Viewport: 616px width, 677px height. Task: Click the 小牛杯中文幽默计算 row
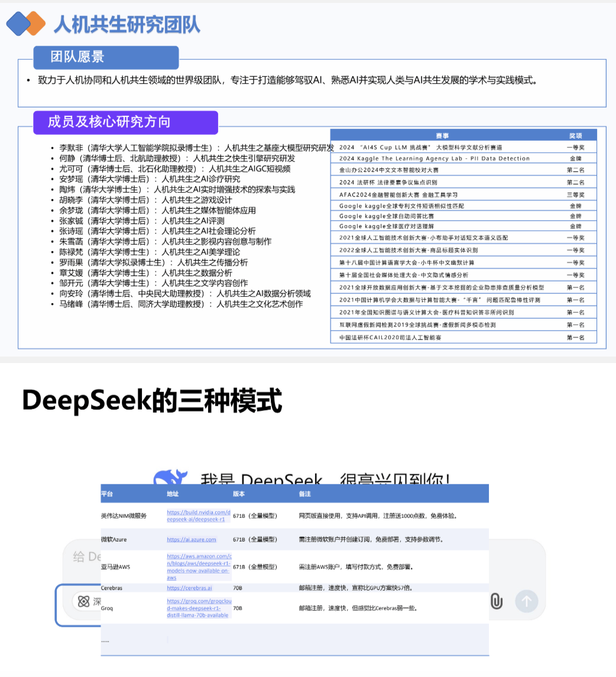tap(463, 263)
